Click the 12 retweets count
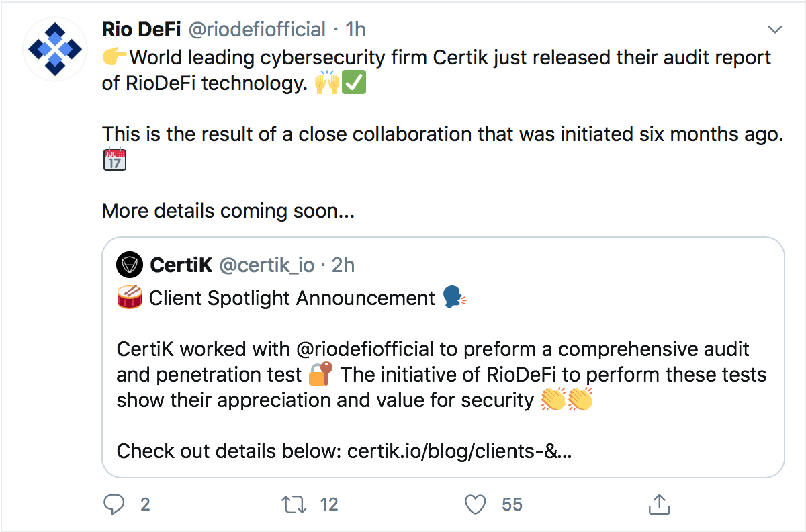This screenshot has height=532, width=806. pos(329,504)
